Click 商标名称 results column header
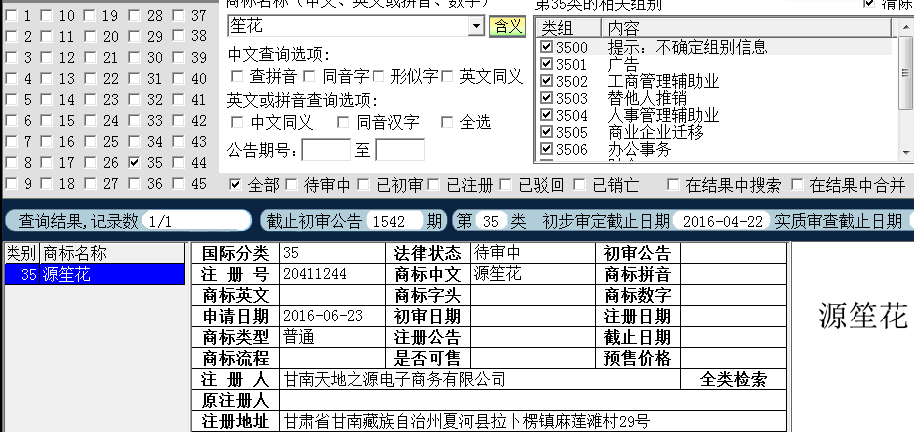914x432 pixels. click(x=113, y=254)
